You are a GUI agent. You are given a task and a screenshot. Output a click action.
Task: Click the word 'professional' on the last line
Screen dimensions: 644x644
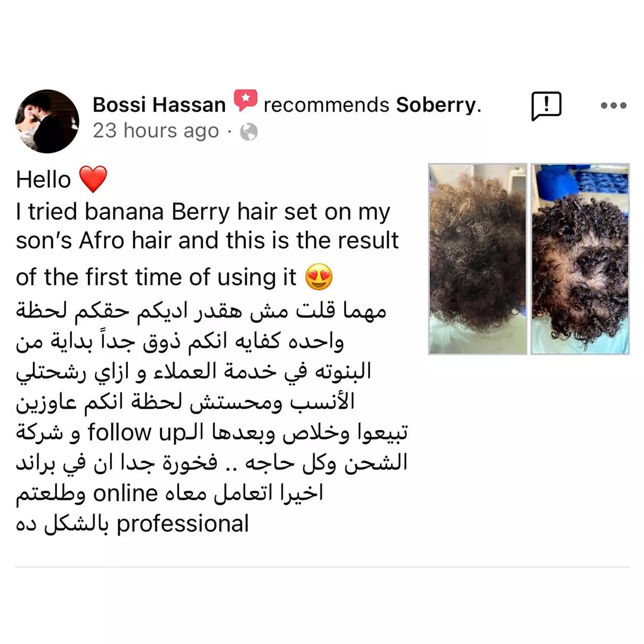point(183,524)
